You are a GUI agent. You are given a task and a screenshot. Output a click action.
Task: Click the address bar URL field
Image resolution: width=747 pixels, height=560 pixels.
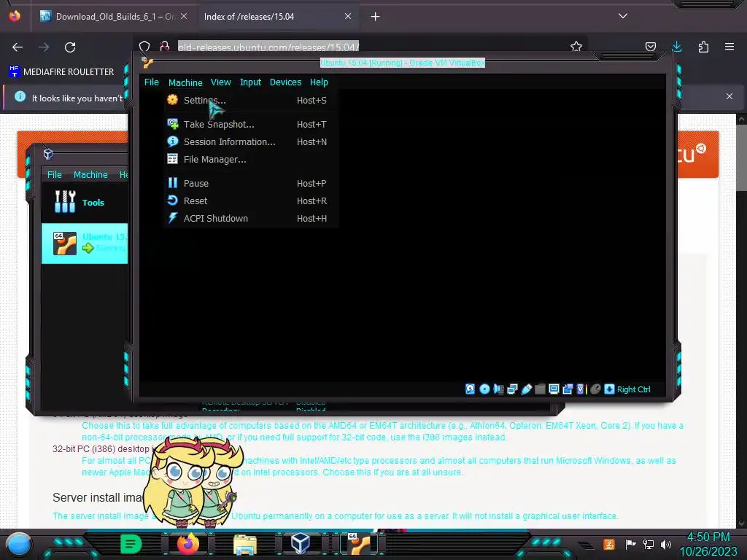pos(268,47)
